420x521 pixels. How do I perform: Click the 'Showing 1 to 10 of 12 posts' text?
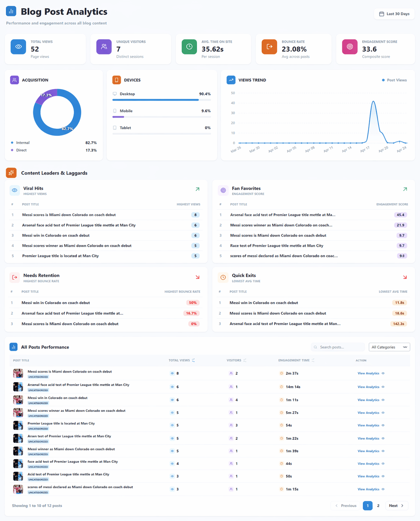click(37, 506)
